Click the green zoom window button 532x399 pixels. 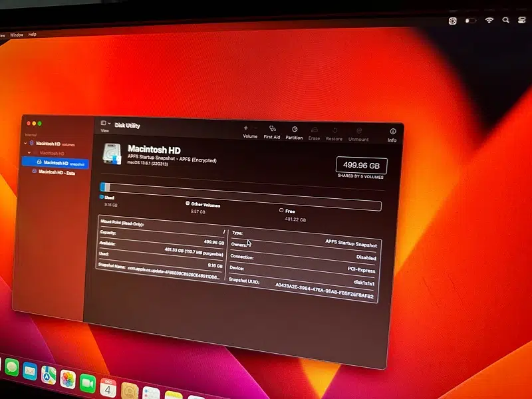click(x=40, y=124)
